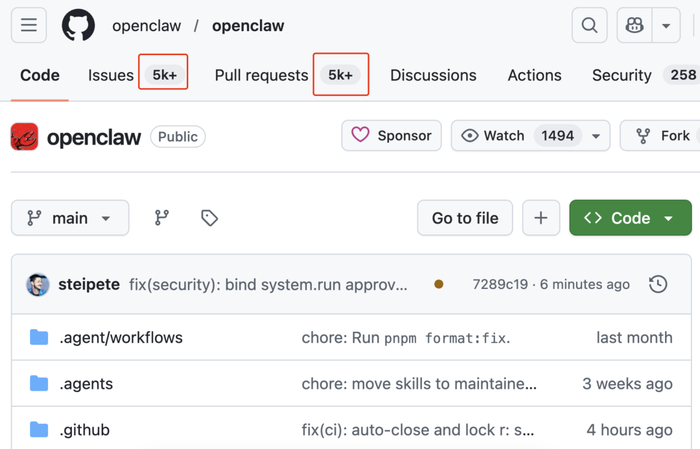
Task: Open the main branch dropdown
Action: click(70, 218)
